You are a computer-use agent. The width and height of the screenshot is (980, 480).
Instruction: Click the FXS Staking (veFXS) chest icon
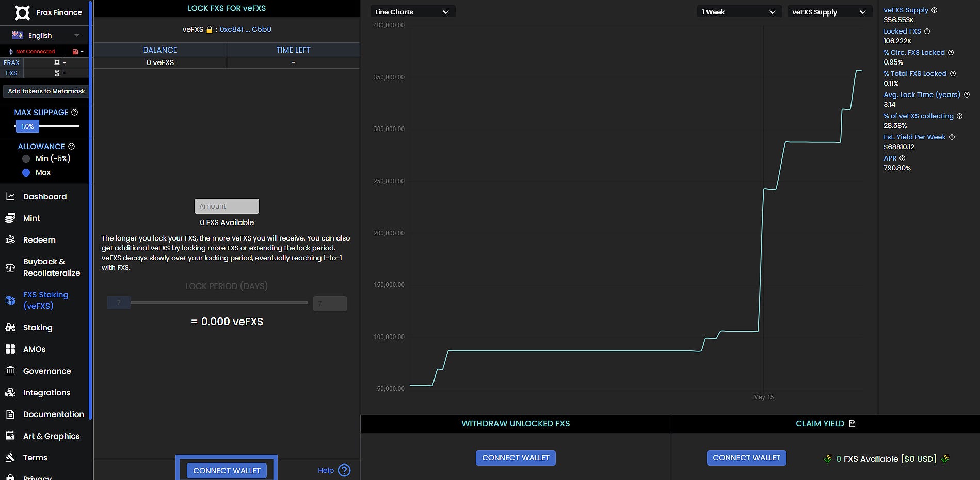[x=10, y=300]
